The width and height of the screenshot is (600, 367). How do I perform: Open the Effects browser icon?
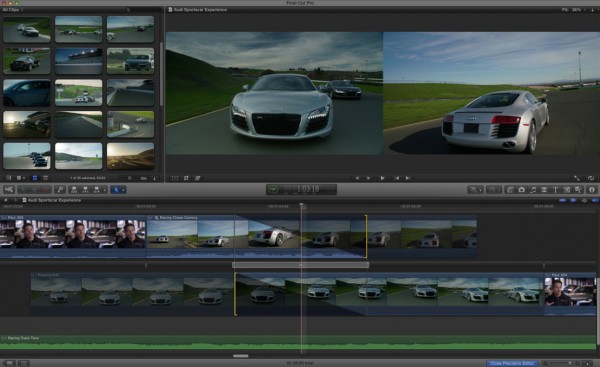click(x=510, y=189)
